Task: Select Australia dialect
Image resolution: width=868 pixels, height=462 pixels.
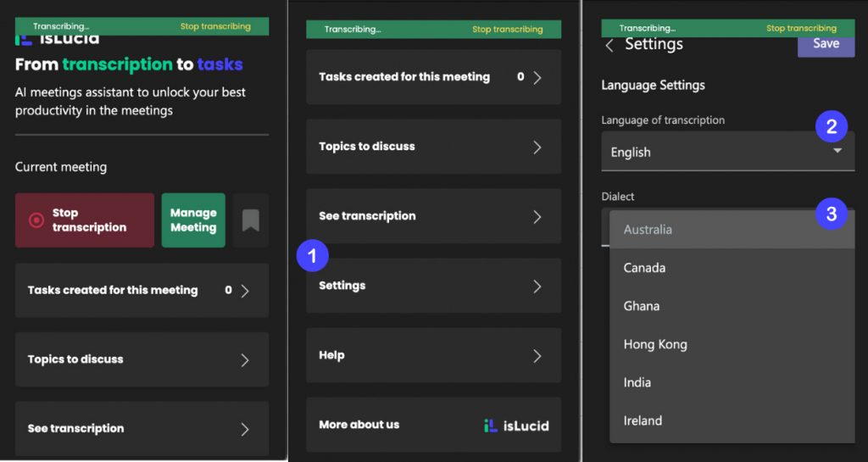Action: point(732,230)
